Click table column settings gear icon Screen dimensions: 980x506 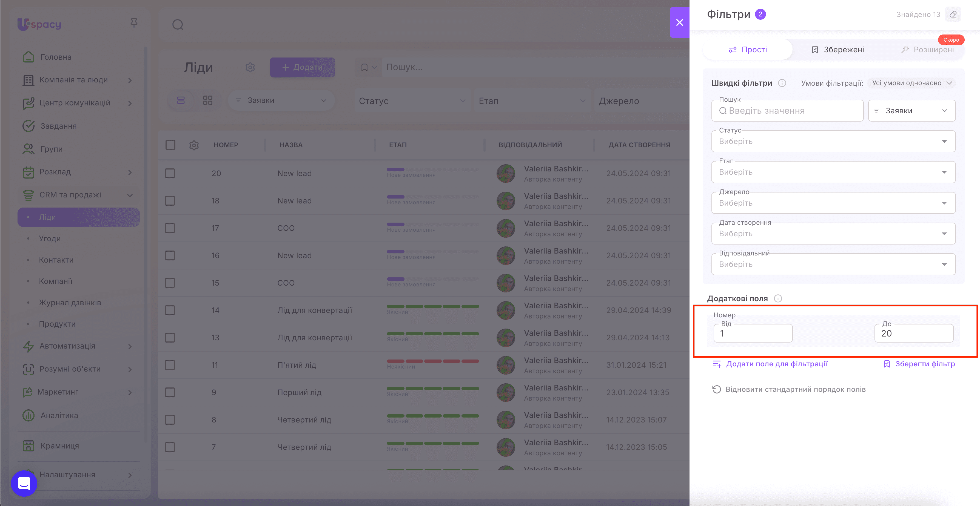[x=194, y=145]
